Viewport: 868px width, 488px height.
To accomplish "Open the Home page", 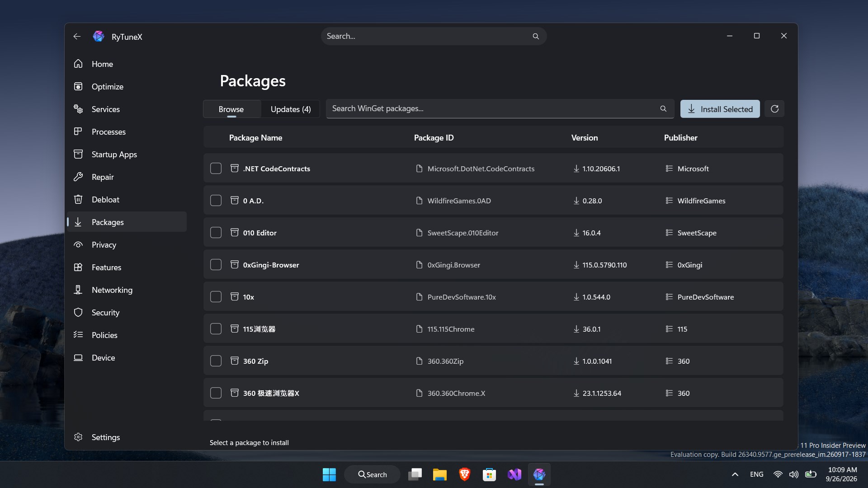I will (127, 64).
